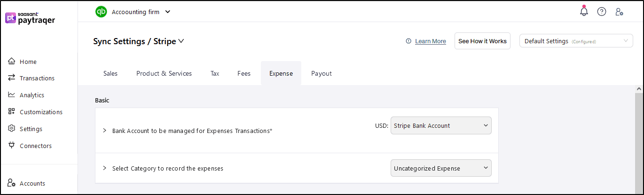Open Transactions from the sidebar
The height and width of the screenshot is (195, 644).
(x=37, y=78)
